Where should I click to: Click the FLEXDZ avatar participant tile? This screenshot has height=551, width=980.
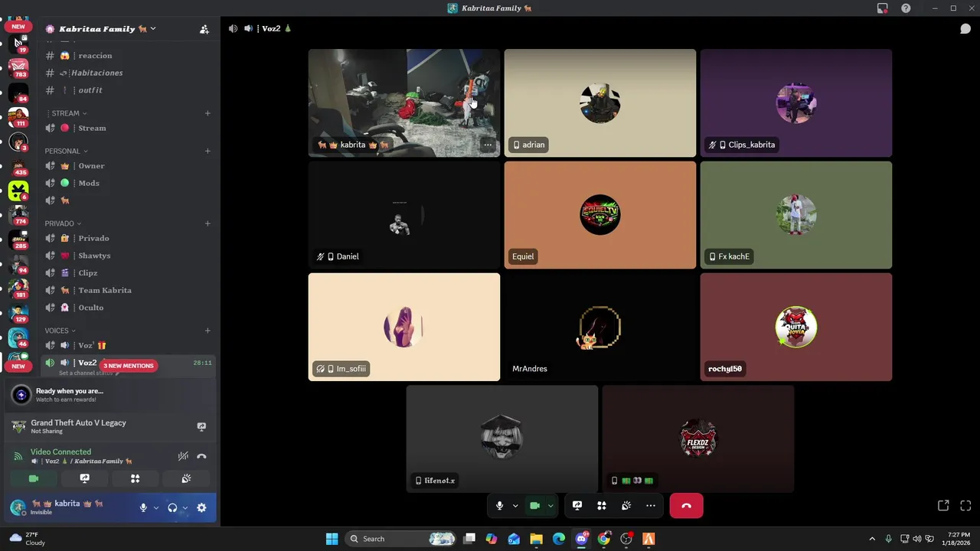tap(698, 439)
